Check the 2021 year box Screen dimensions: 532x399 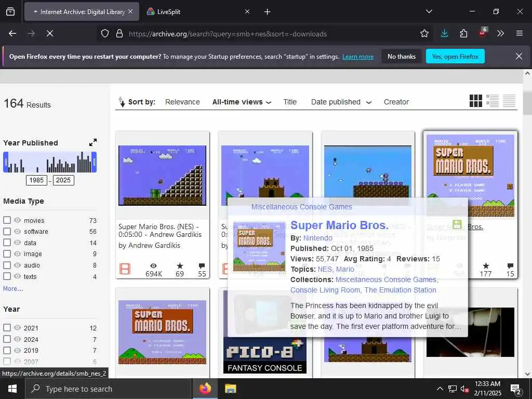click(x=7, y=328)
